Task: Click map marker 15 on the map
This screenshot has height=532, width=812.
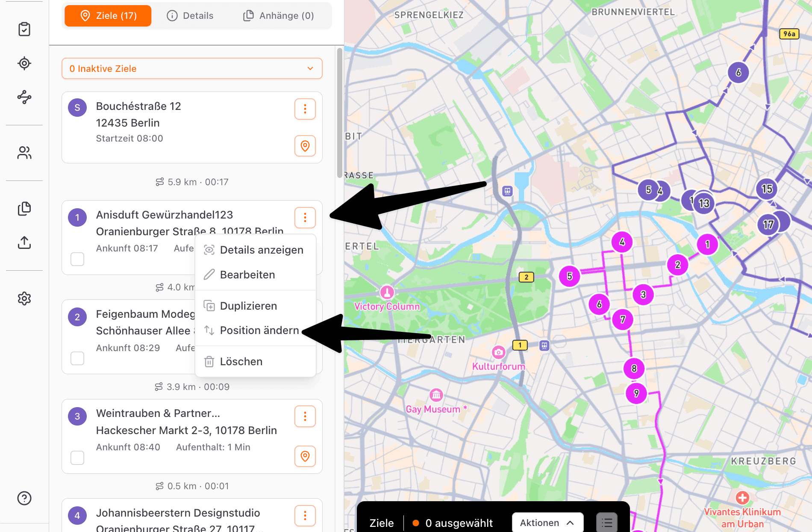Action: pos(767,189)
